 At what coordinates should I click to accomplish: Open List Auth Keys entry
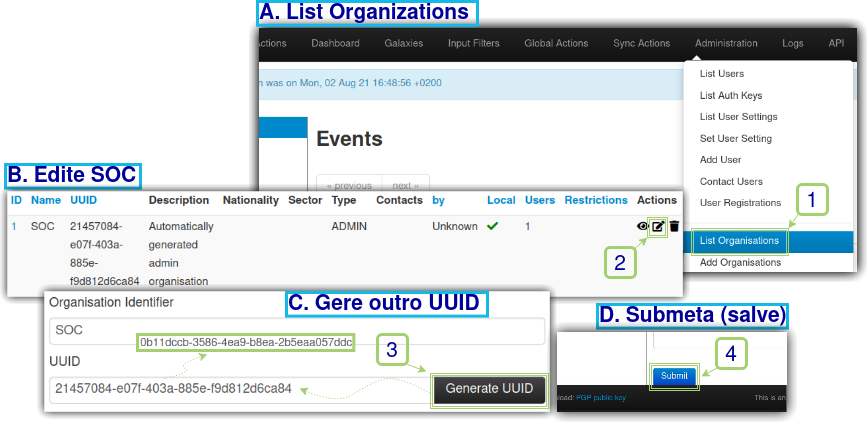(x=730, y=96)
